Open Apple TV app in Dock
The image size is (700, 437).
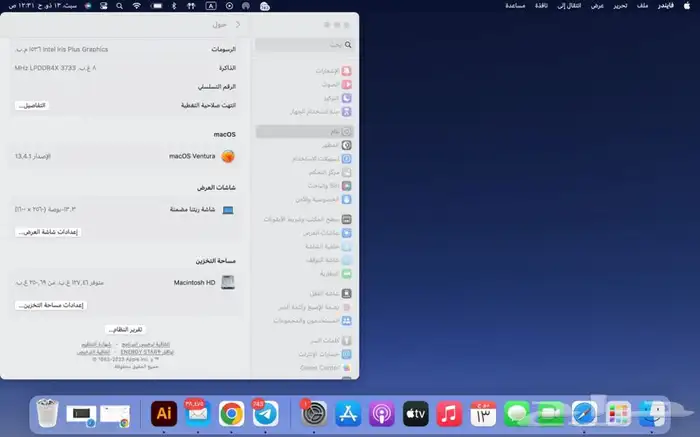[x=416, y=413]
